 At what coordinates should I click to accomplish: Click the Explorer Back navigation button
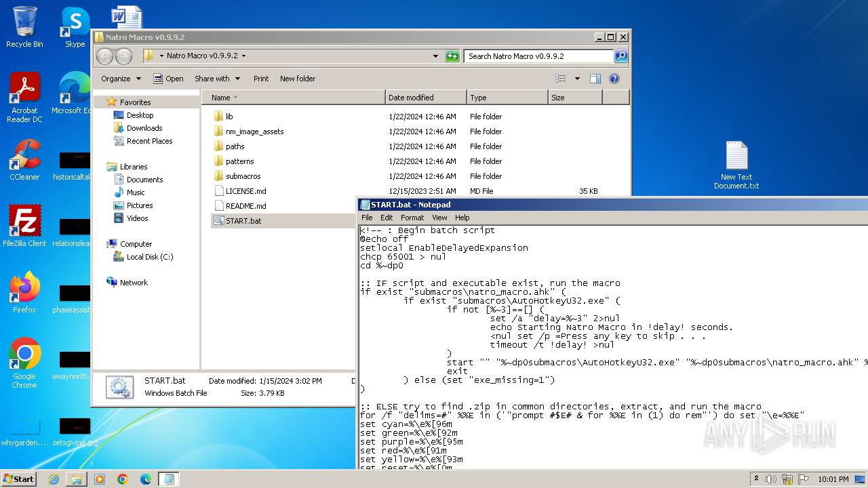[x=104, y=56]
